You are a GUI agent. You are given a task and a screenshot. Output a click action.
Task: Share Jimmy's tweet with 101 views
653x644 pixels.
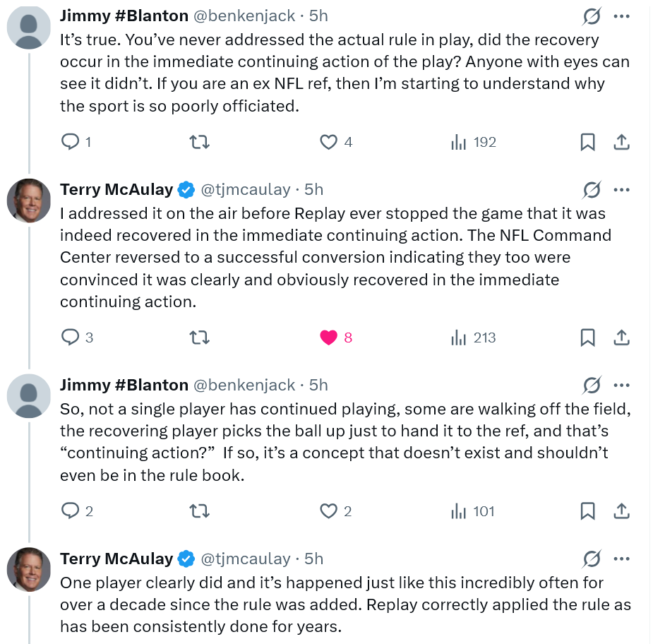[621, 511]
